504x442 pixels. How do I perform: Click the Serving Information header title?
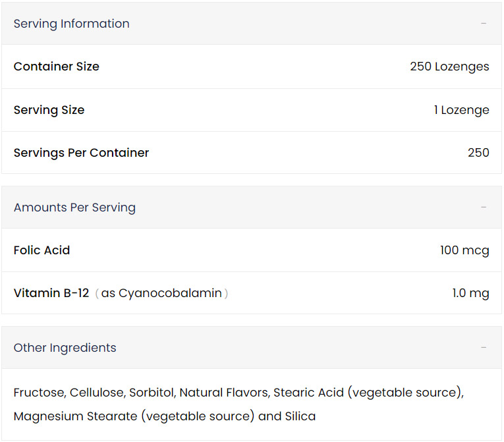click(x=71, y=24)
